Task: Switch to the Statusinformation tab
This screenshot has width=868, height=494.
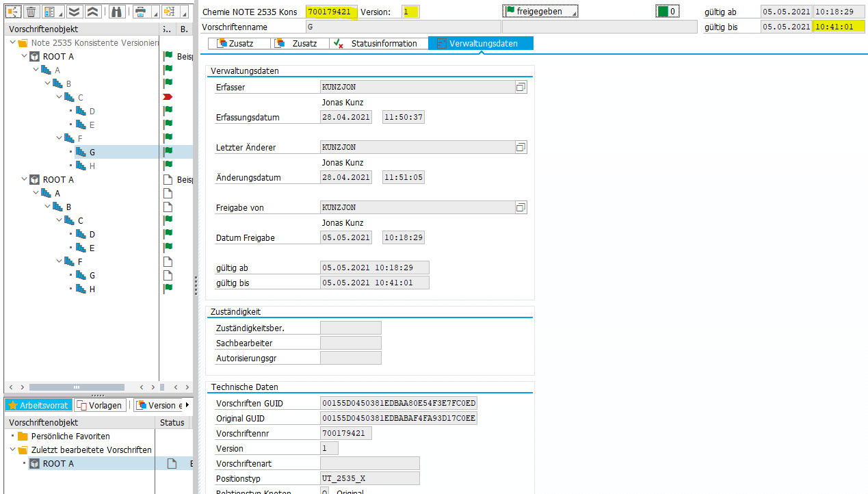Action: [377, 44]
